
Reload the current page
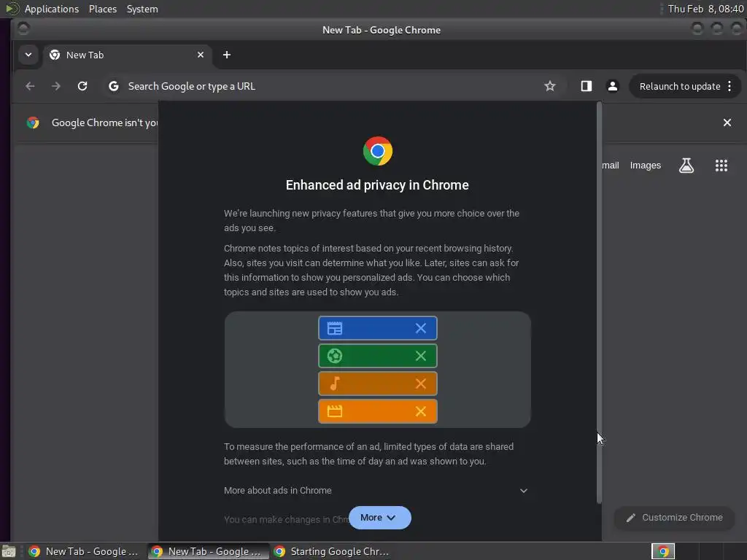point(82,86)
